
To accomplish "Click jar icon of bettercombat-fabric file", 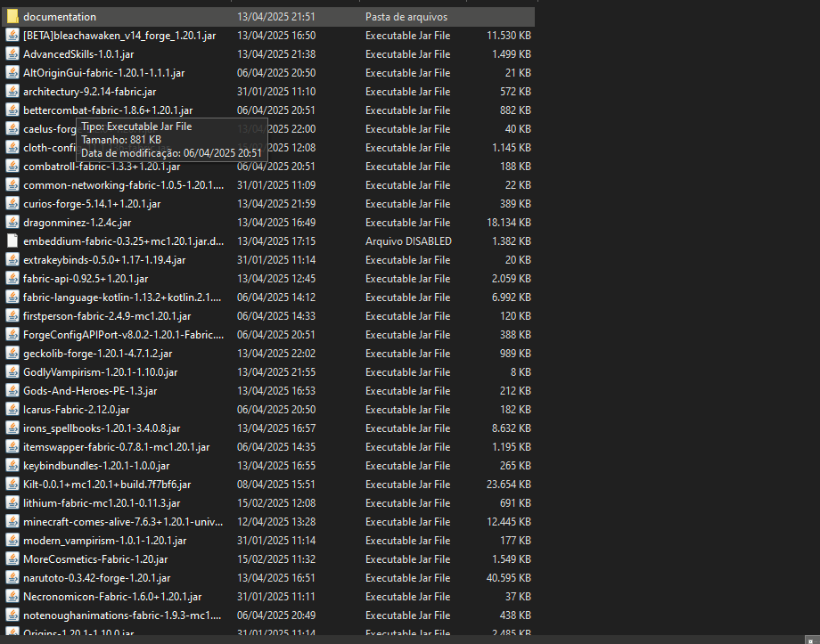I will tap(12, 110).
